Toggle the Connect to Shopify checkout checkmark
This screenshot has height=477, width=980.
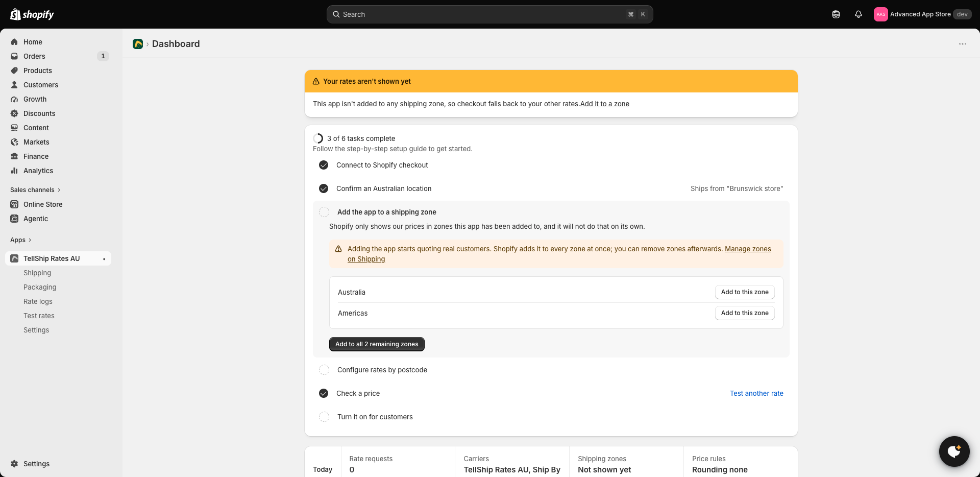click(x=324, y=165)
